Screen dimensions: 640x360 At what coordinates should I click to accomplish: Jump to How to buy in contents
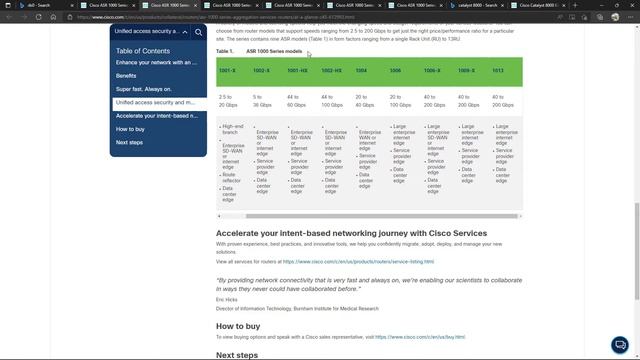pyautogui.click(x=130, y=129)
